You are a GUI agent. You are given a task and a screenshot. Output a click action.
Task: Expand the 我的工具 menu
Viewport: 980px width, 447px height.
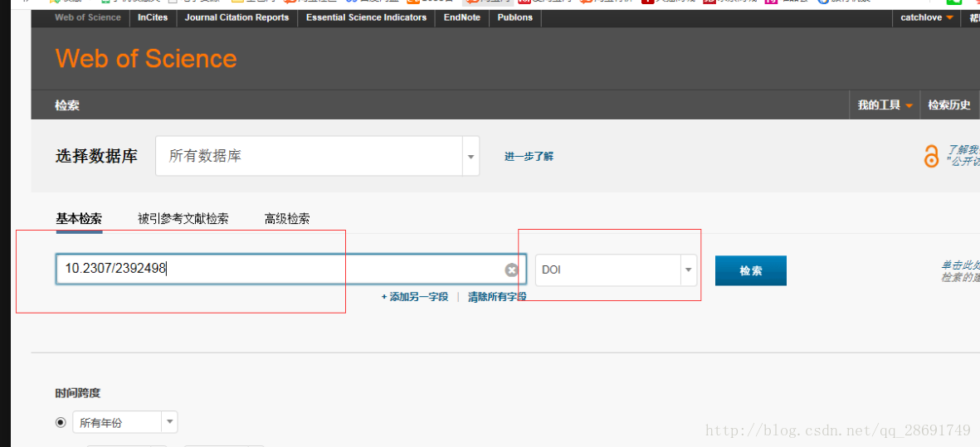(885, 105)
